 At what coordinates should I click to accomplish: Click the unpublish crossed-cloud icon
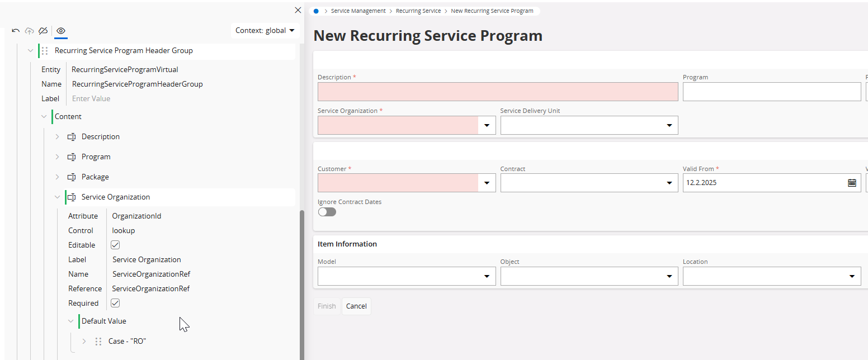(x=43, y=31)
